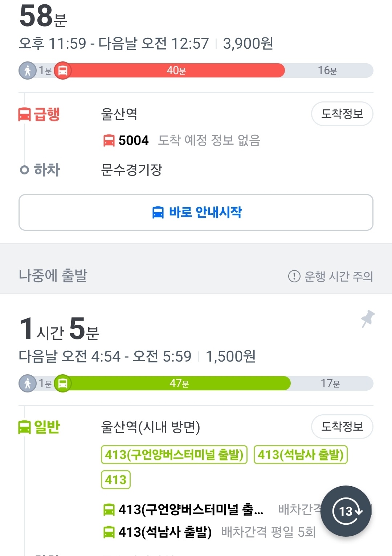Tap the green 일반 bus icon
Viewport: 392px width, 556px height.
coord(24,427)
